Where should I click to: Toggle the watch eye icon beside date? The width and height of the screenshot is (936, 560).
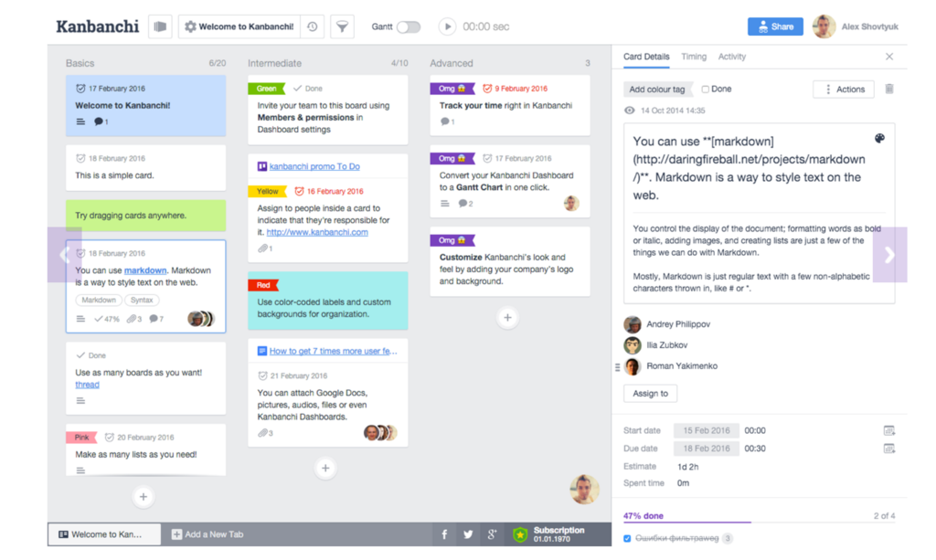(629, 111)
